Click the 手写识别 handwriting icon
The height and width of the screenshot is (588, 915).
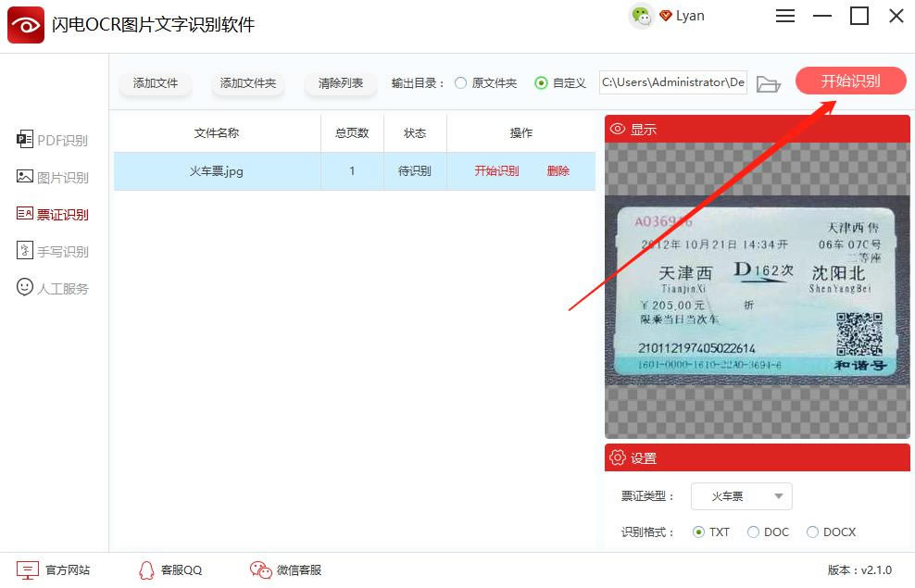(24, 250)
